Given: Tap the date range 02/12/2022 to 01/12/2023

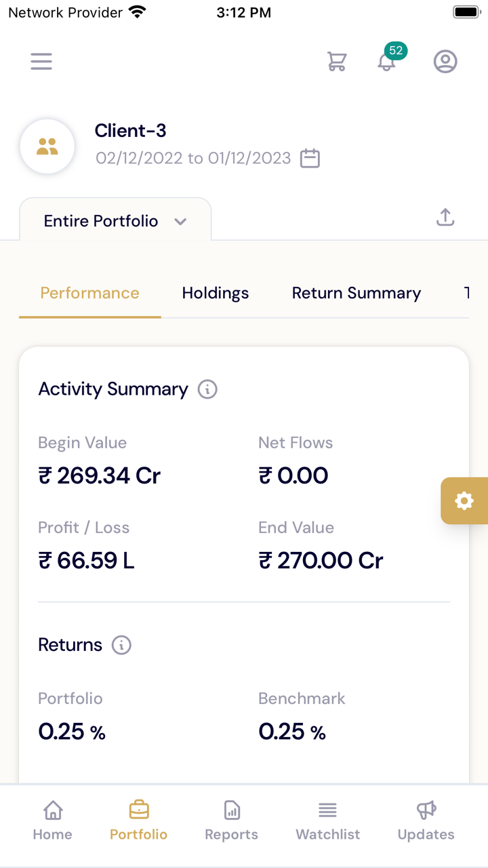Looking at the screenshot, I should point(193,158).
